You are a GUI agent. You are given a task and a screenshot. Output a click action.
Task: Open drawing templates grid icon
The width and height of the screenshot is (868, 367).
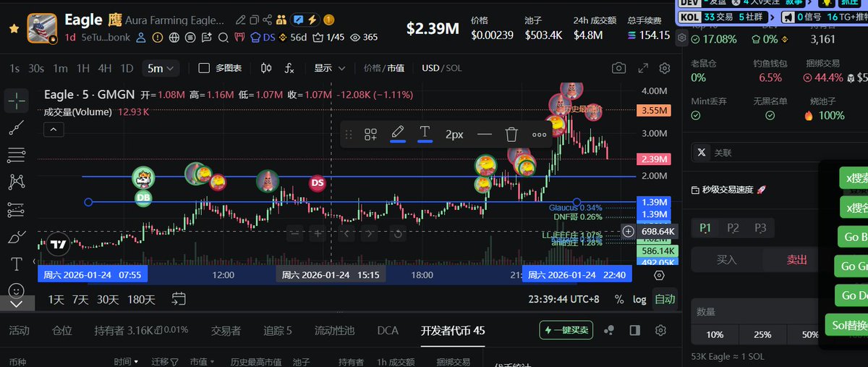click(x=370, y=134)
